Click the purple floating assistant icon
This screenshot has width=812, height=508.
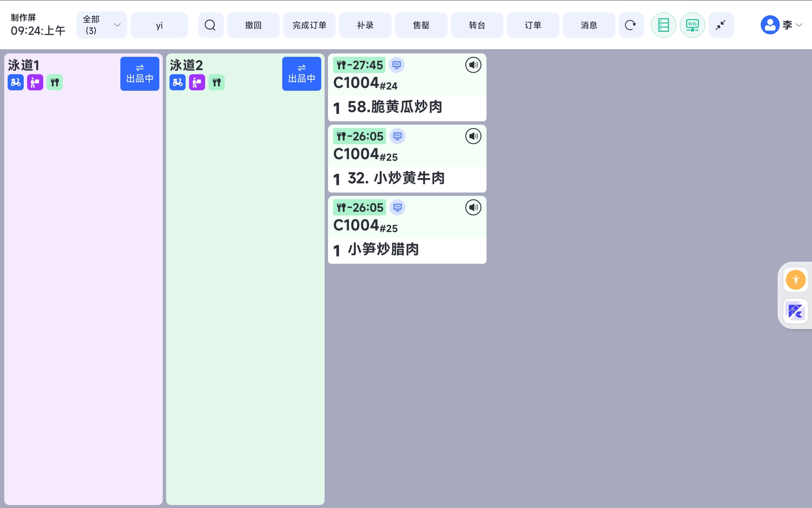tap(795, 311)
